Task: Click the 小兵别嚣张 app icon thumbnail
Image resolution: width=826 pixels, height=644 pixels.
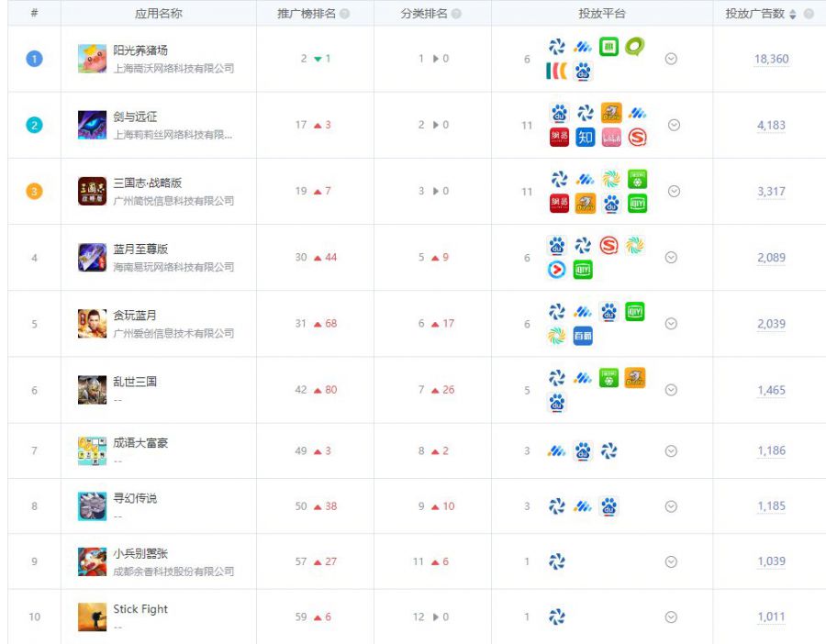Action: coord(92,561)
